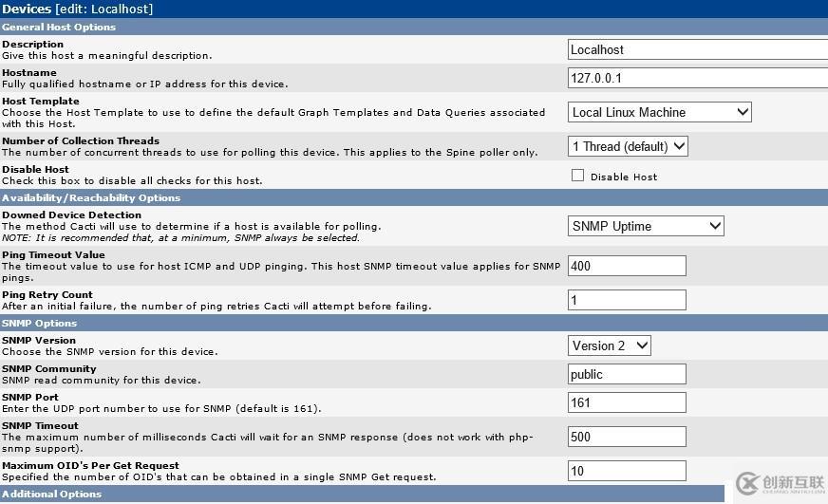Screen dimensions: 828x504
Task: Click the SNMP Options section header
Action: click(x=39, y=323)
